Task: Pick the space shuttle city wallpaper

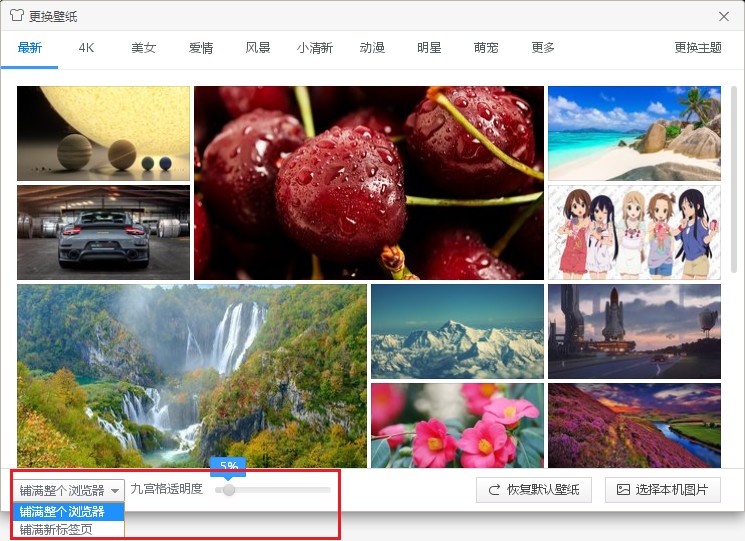Action: click(x=634, y=332)
